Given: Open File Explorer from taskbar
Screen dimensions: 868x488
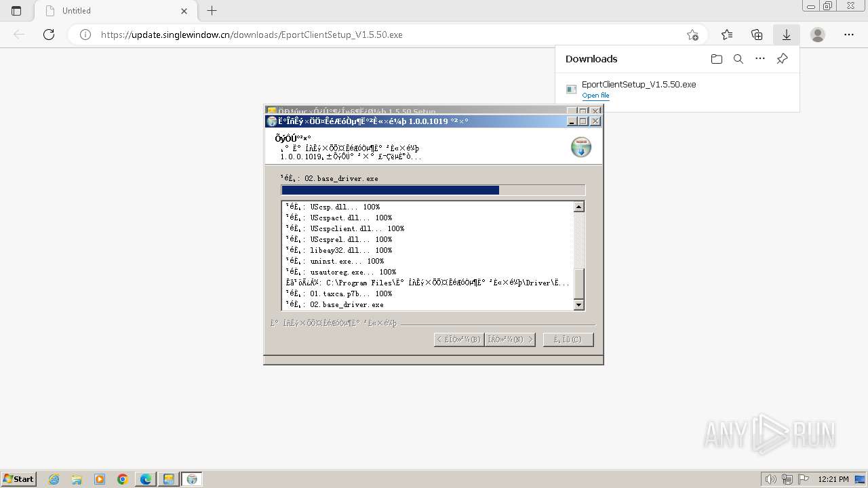Looking at the screenshot, I should (x=77, y=479).
